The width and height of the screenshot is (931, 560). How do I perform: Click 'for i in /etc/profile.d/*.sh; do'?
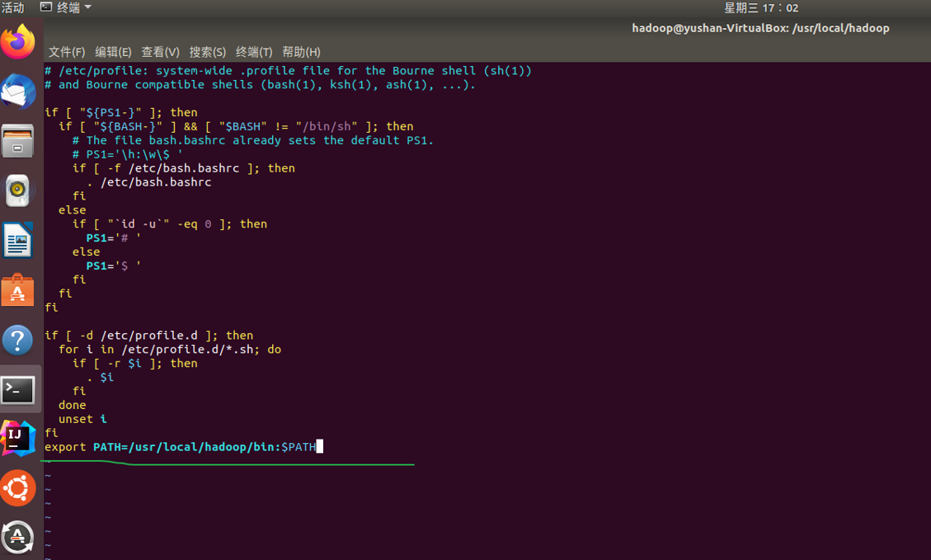(x=170, y=350)
